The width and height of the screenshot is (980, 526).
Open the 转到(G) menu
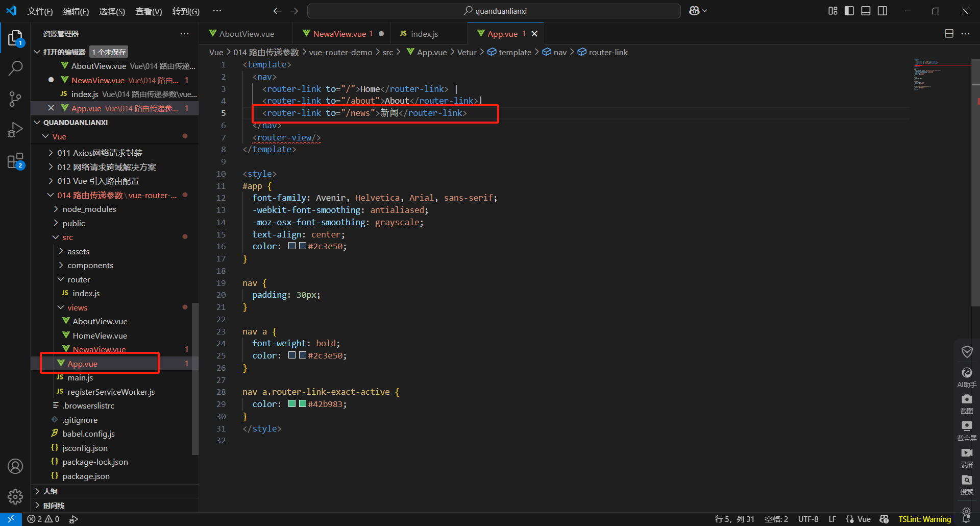pos(186,11)
